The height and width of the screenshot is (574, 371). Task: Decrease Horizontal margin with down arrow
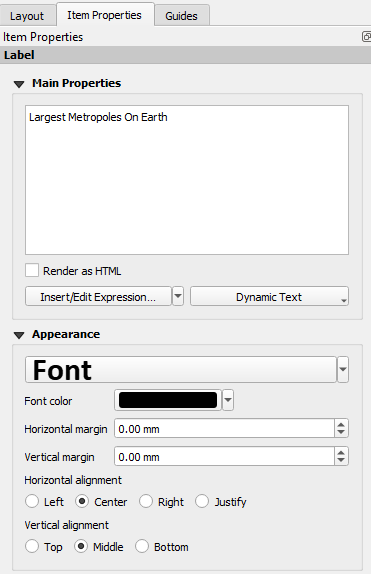[x=341, y=433]
